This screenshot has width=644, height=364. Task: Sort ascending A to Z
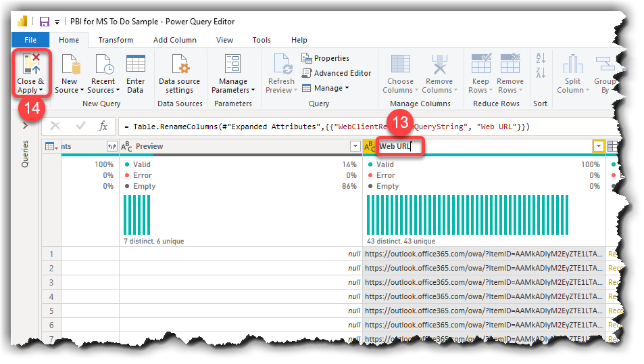[541, 58]
